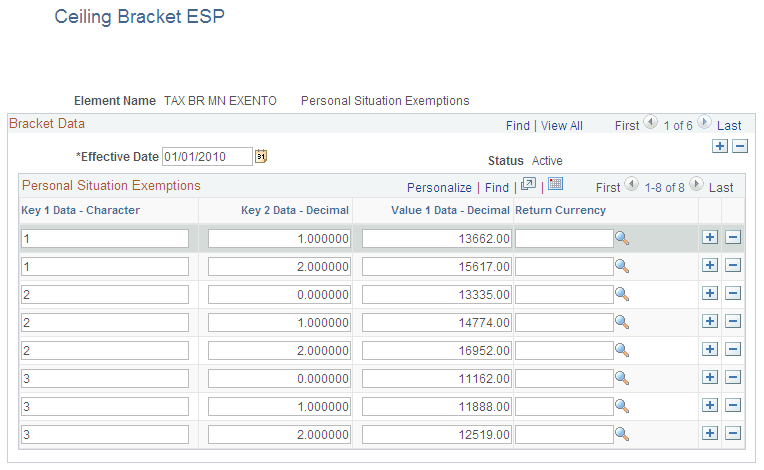Screen dimensions: 764x470
Task: Delete the 14774.00 row
Action: click(733, 321)
